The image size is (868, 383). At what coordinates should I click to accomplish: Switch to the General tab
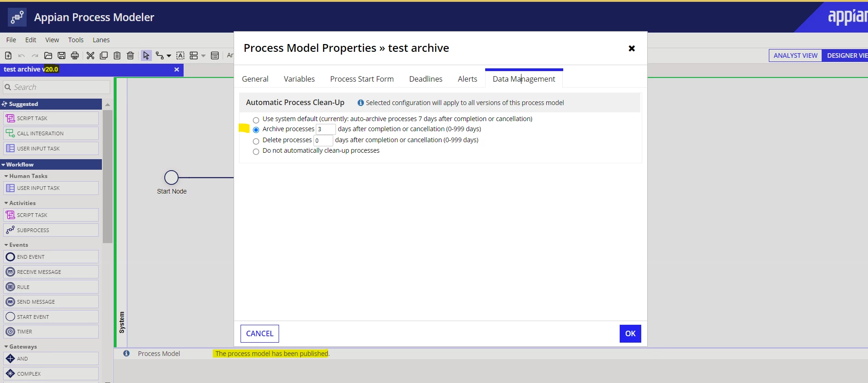click(x=255, y=79)
